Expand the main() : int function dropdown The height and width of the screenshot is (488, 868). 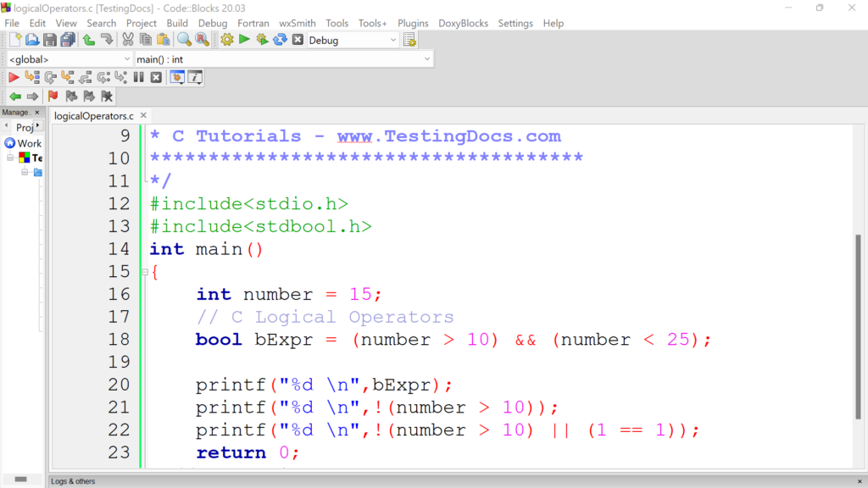click(x=426, y=59)
